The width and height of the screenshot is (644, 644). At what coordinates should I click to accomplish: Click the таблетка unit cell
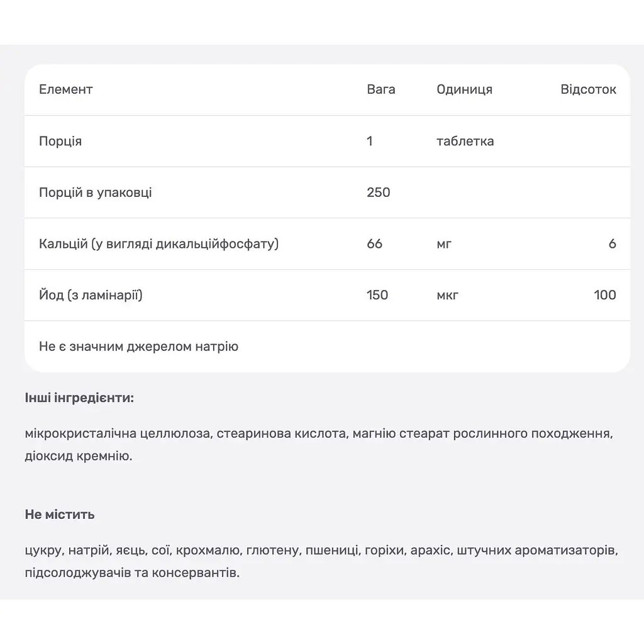click(465, 142)
